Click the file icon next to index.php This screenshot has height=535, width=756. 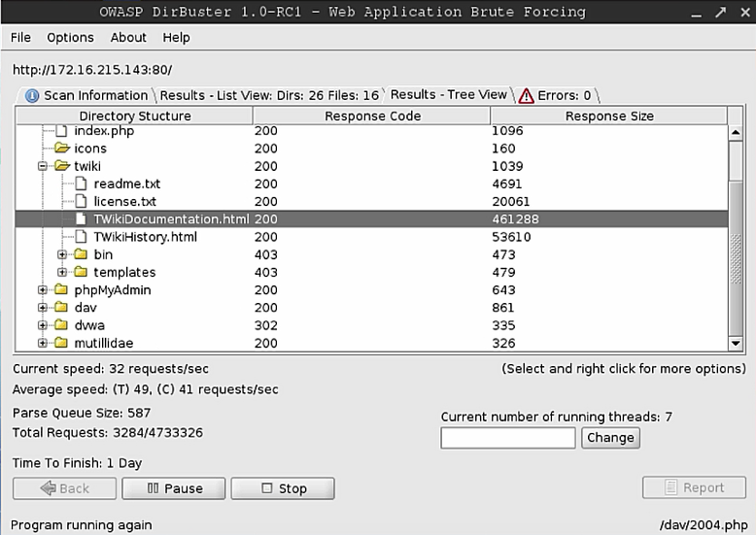click(x=61, y=131)
